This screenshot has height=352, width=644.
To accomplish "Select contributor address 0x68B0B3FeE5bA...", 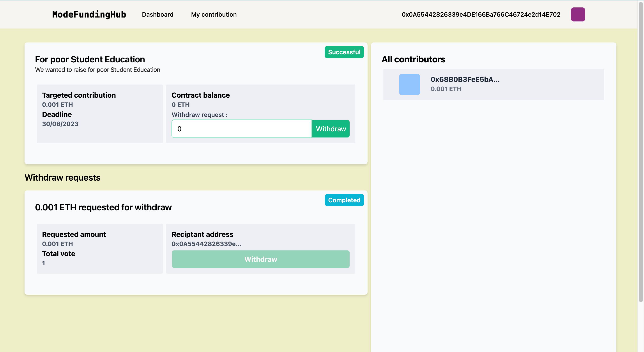I will coord(465,79).
